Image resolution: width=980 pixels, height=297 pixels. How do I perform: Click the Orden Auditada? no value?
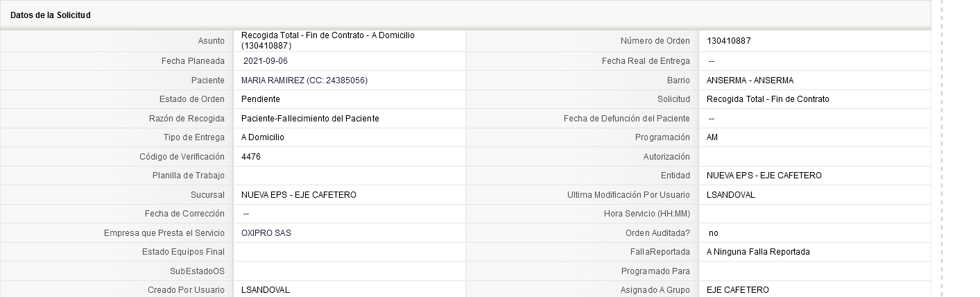714,233
